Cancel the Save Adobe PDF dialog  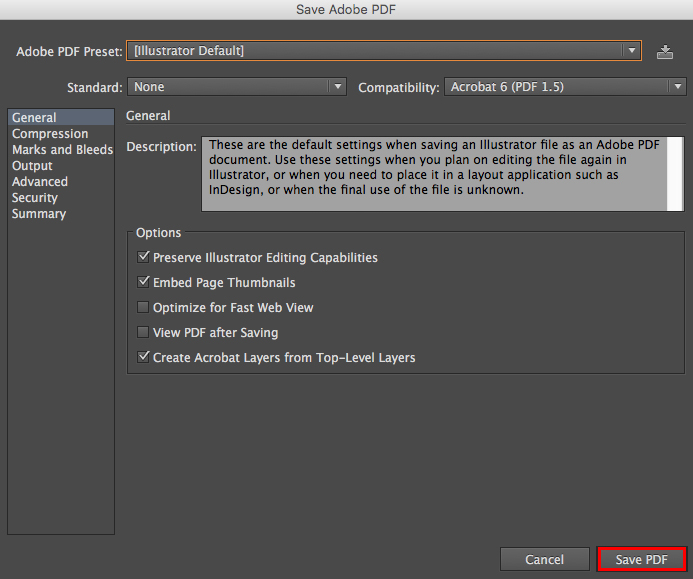click(x=544, y=560)
